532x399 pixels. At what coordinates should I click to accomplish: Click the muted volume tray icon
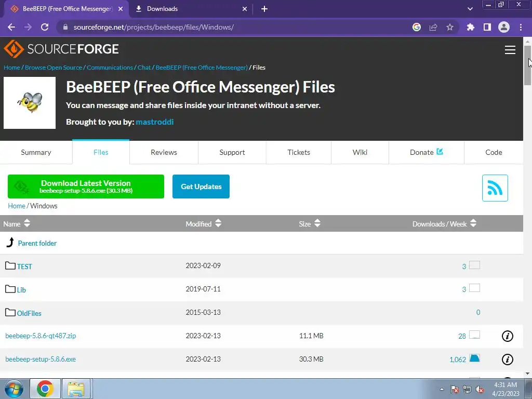click(x=480, y=390)
